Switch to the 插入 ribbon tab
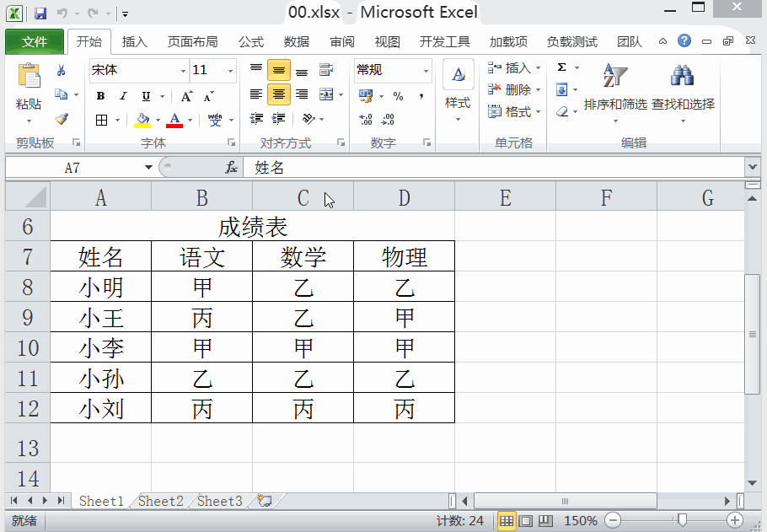The image size is (767, 532). tap(136, 41)
